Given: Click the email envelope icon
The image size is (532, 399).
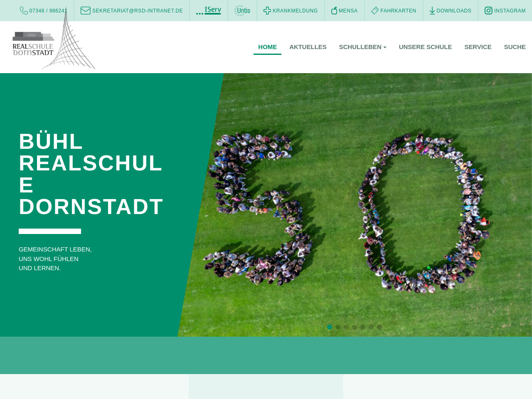Looking at the screenshot, I should (85, 11).
